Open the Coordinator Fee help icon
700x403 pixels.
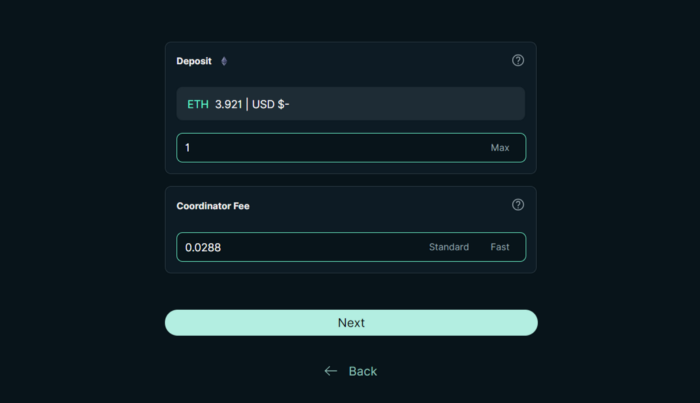pyautogui.click(x=518, y=205)
